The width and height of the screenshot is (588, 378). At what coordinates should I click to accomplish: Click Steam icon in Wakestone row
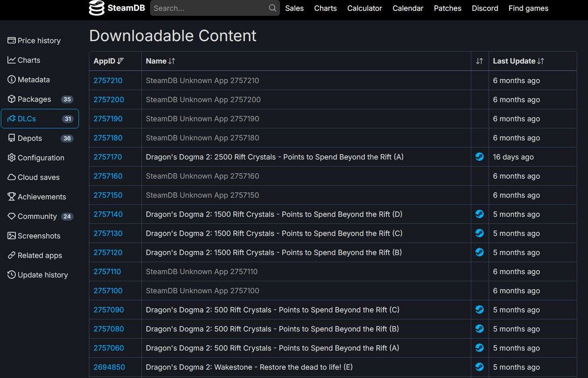click(480, 367)
